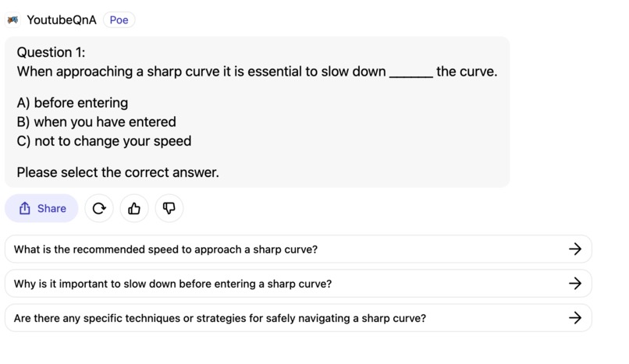Click the thumbs down icon

(169, 208)
